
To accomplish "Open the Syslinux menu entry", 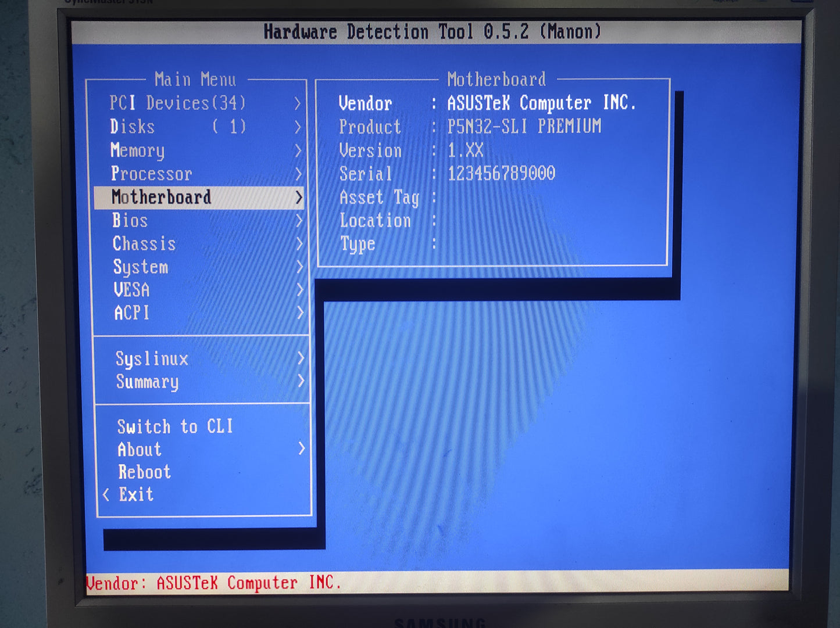I will [152, 358].
